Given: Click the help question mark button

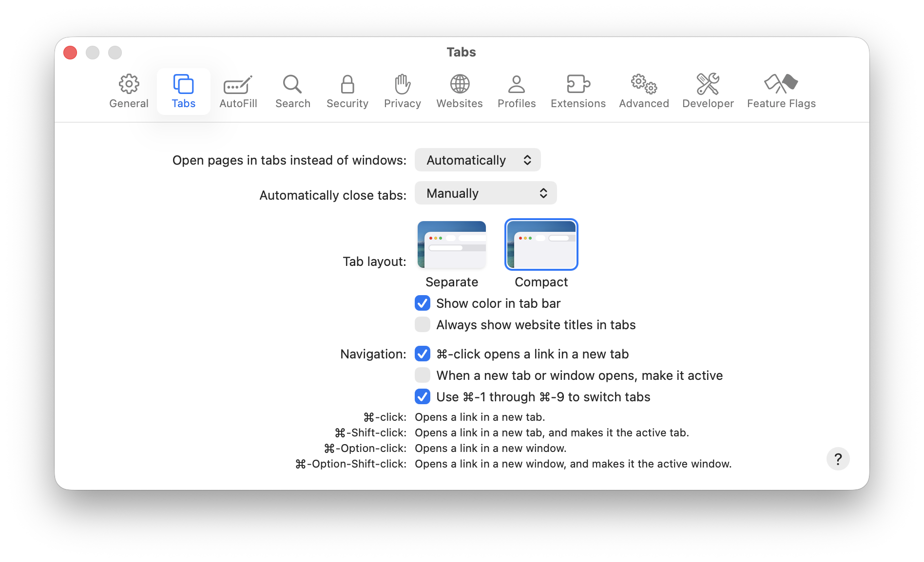Looking at the screenshot, I should click(x=838, y=458).
